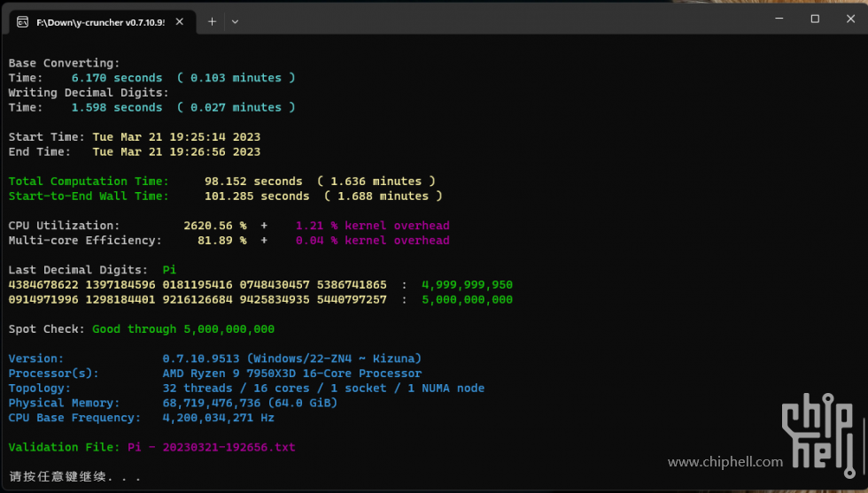The image size is (868, 493).
Task: Select the y-cruncher terminal tab
Action: tap(103, 22)
